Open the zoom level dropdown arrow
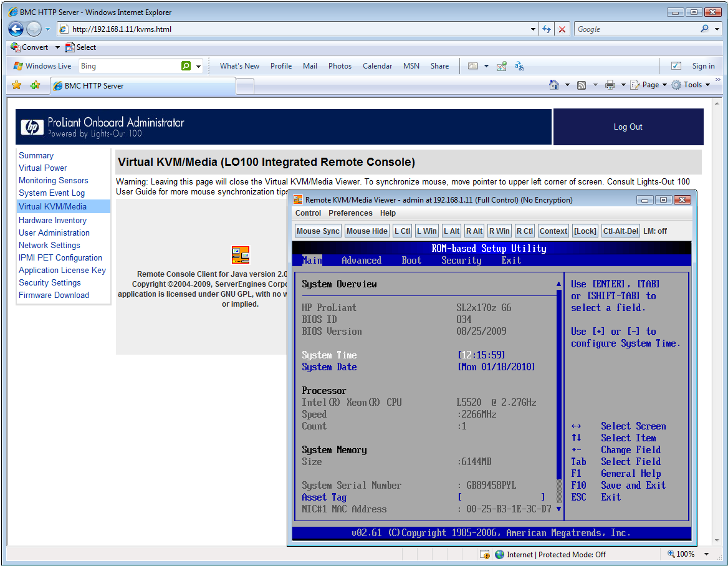Viewport: 728px width, 566px height. pos(706,554)
